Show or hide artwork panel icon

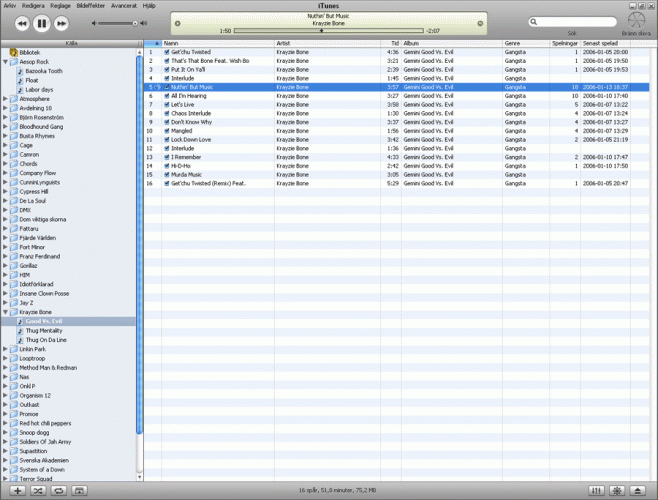click(79, 490)
